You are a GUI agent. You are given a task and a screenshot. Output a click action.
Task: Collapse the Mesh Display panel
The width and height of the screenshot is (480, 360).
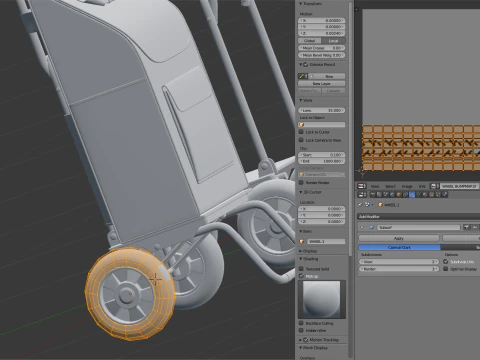301,348
